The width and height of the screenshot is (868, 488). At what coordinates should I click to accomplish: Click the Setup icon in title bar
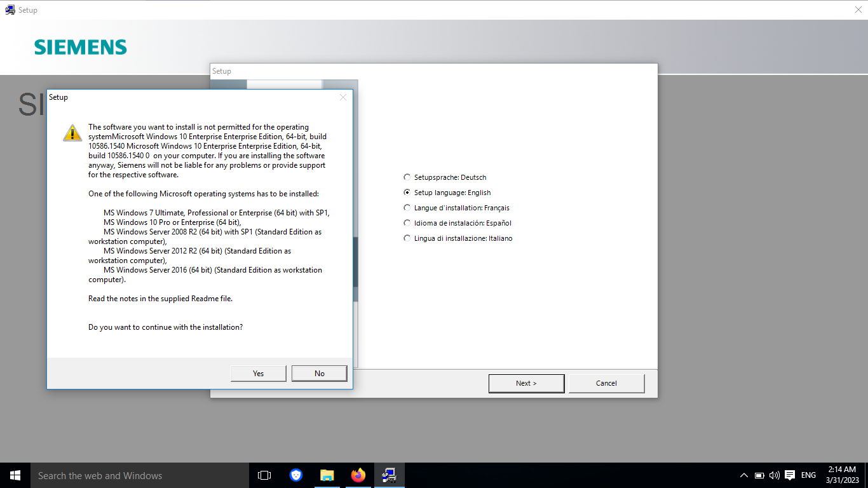coord(10,10)
